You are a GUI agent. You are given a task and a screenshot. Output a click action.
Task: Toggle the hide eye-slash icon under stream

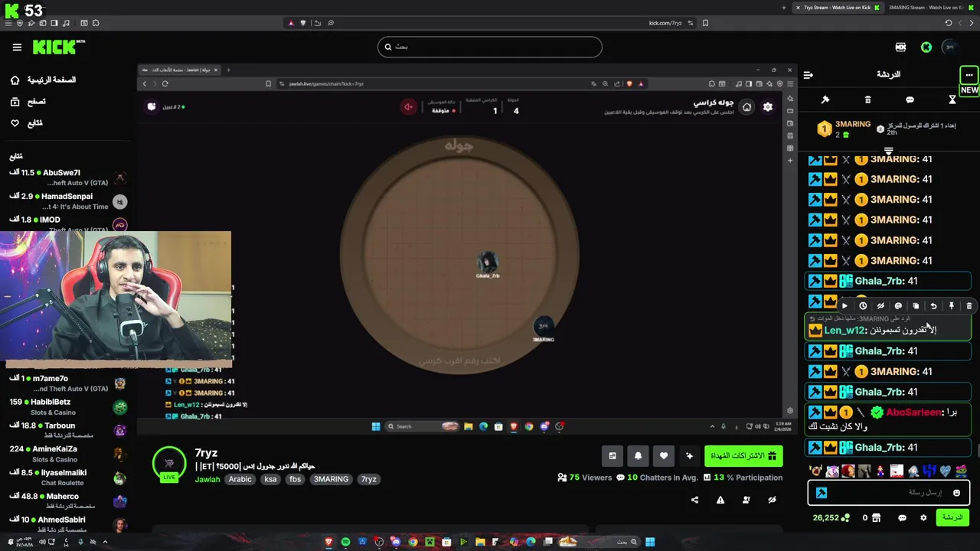(x=772, y=500)
